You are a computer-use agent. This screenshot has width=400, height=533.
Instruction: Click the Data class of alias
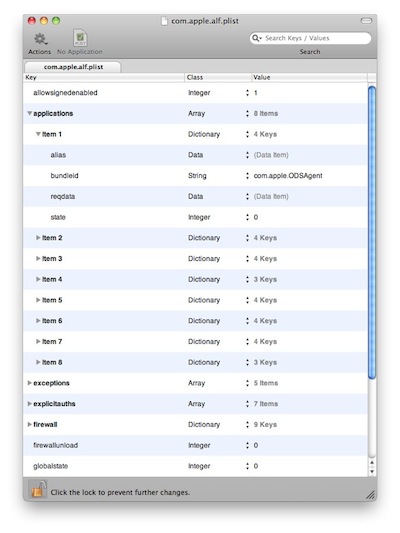tap(195, 155)
